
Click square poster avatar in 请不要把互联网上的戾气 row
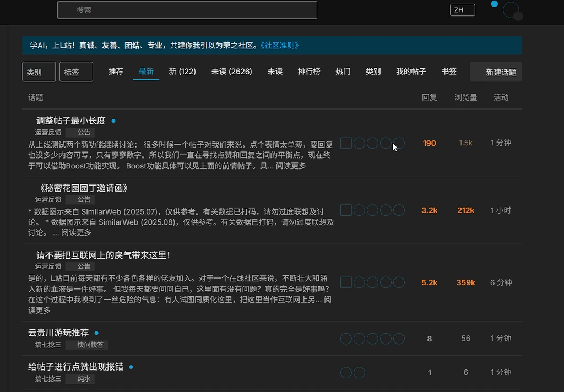point(346,282)
